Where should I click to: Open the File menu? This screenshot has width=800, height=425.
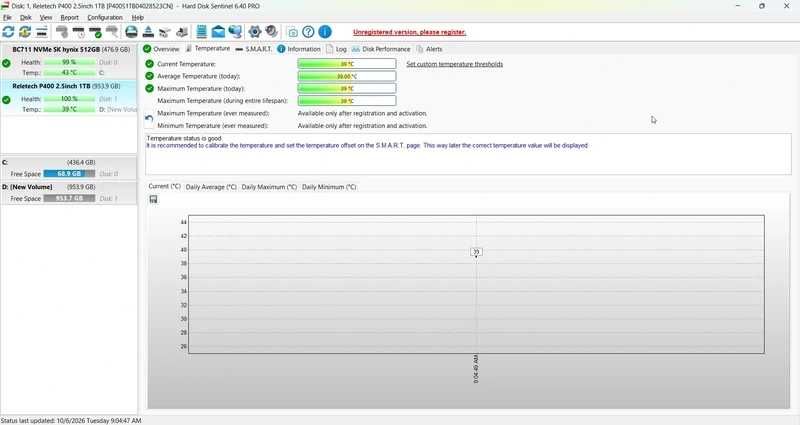[7, 17]
